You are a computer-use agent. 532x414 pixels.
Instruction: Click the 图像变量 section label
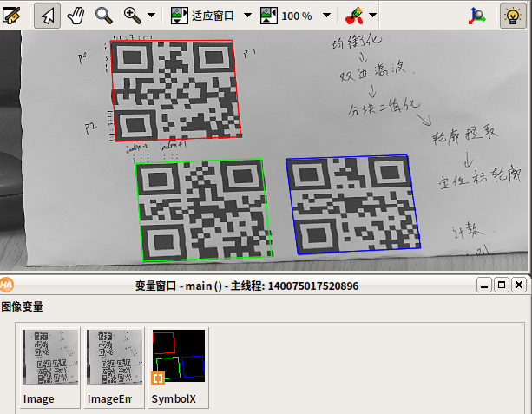point(22,306)
